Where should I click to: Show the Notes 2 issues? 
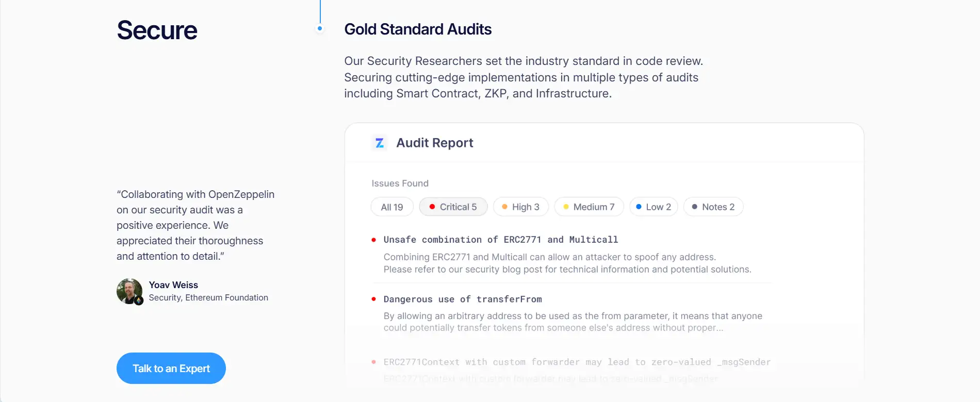(713, 207)
